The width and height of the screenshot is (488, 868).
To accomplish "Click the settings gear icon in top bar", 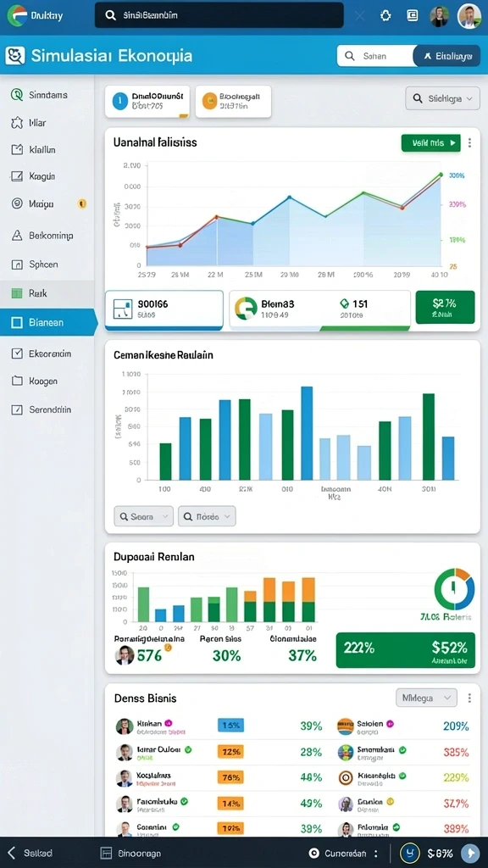I will (x=385, y=15).
